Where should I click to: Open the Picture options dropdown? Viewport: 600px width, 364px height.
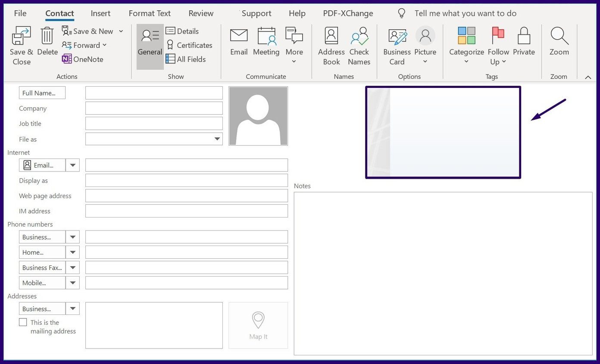point(425,62)
